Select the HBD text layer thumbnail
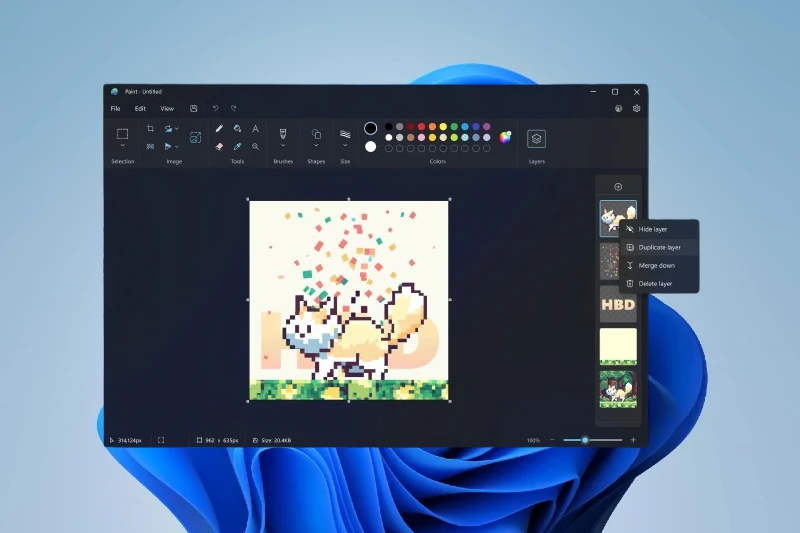Screen dimensions: 800x533 [618, 304]
